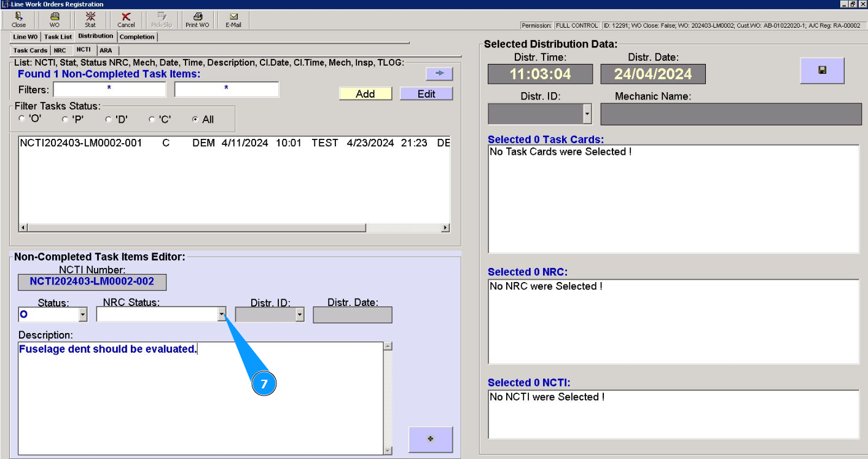Select list row NCTI202403-LM0002-001
868x459 pixels.
[x=235, y=143]
